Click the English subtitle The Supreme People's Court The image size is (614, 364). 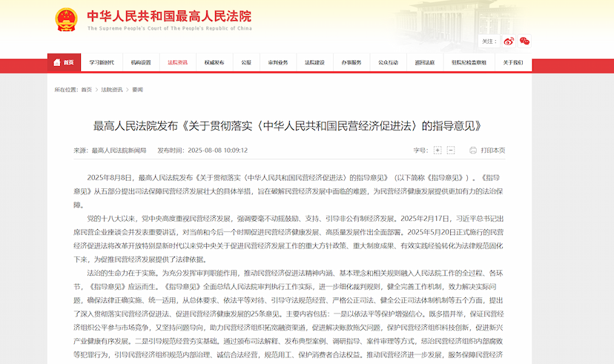click(x=170, y=28)
